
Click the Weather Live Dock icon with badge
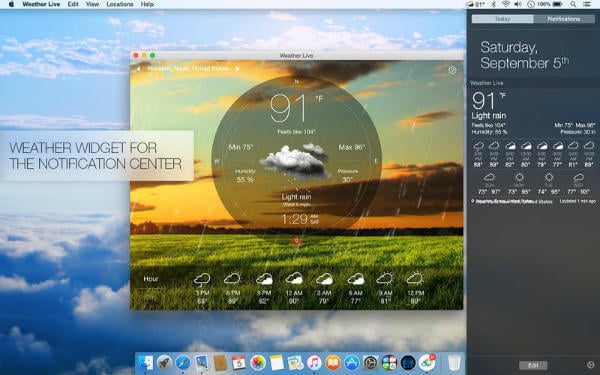point(427,362)
